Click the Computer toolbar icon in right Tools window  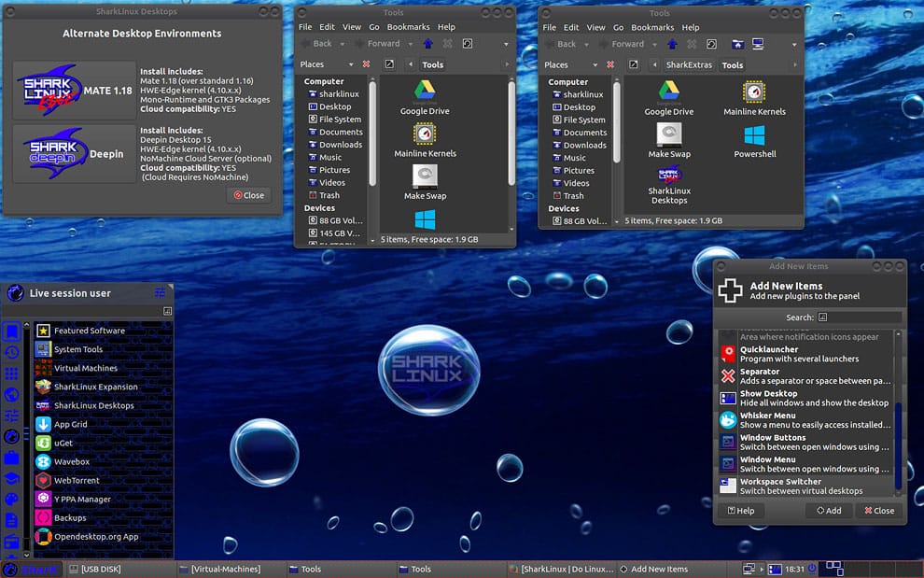758,44
